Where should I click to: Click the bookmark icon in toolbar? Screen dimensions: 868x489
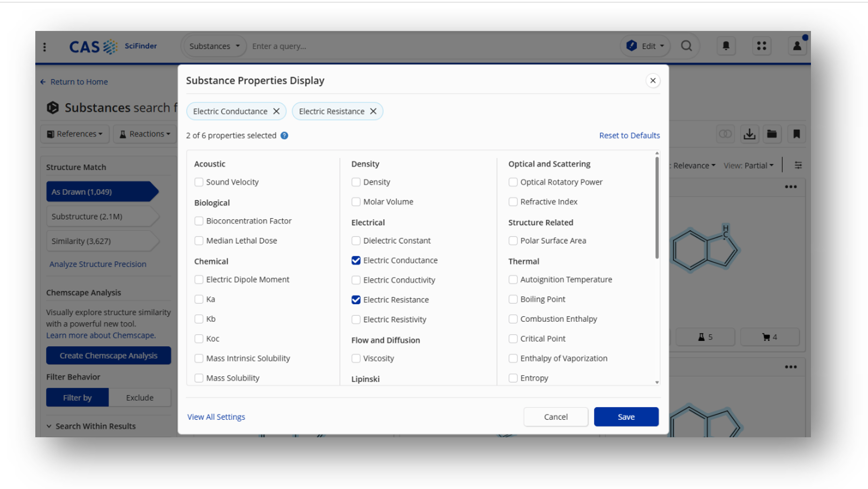point(796,134)
